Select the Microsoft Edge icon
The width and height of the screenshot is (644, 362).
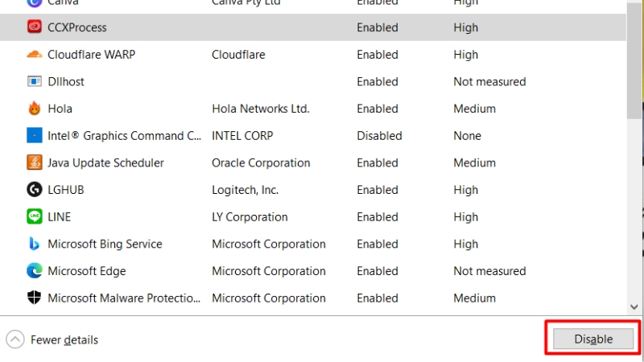click(x=35, y=271)
